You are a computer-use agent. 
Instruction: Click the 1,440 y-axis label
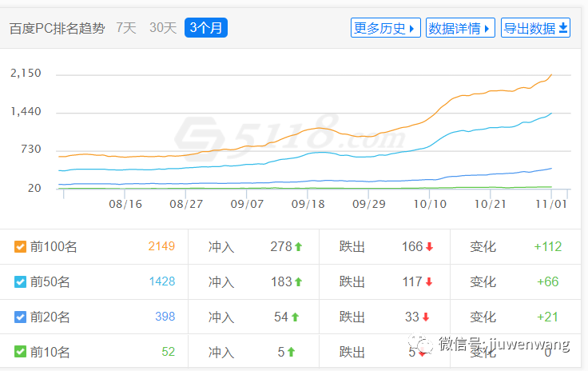pos(26,111)
